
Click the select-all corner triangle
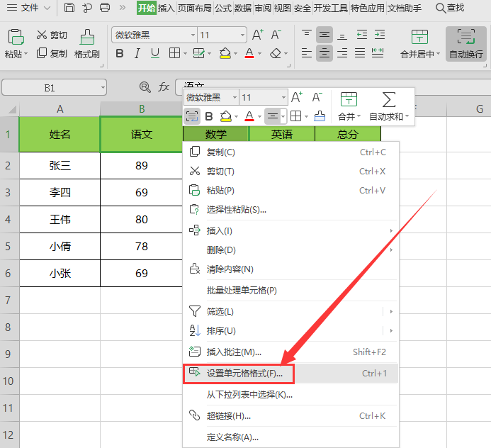tap(12, 109)
